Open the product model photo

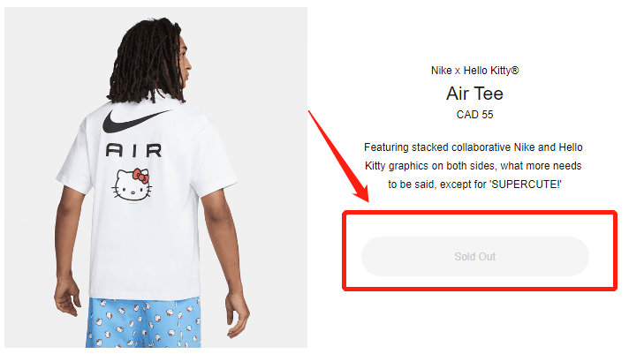(155, 177)
